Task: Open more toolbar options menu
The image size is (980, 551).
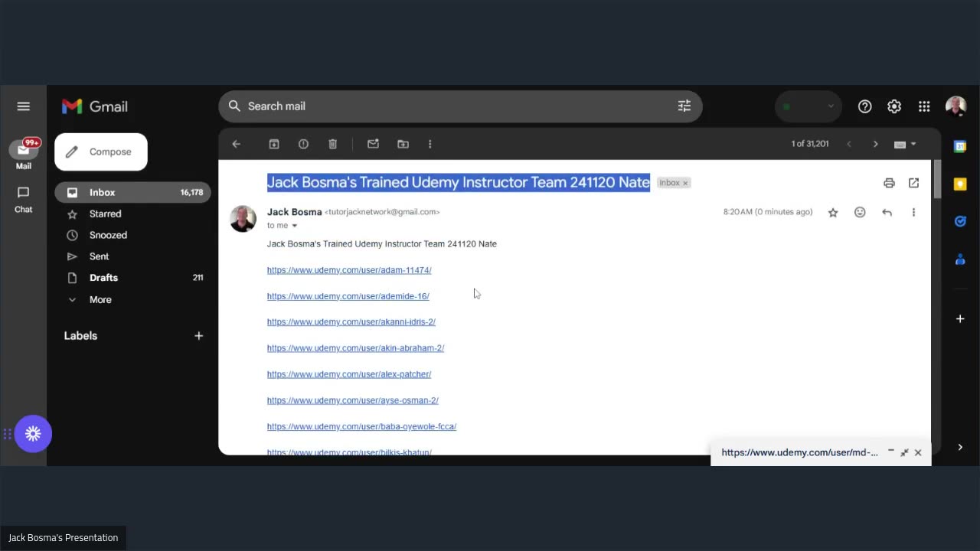Action: click(430, 144)
